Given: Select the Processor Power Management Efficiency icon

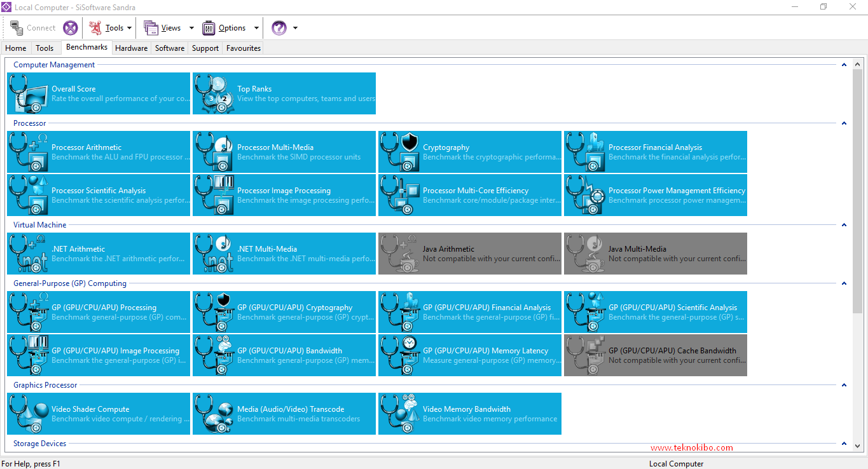Looking at the screenshot, I should click(585, 195).
